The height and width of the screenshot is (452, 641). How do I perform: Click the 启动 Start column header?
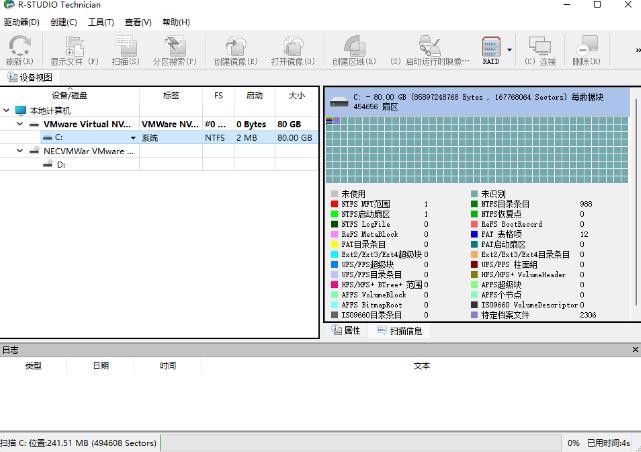click(x=254, y=96)
